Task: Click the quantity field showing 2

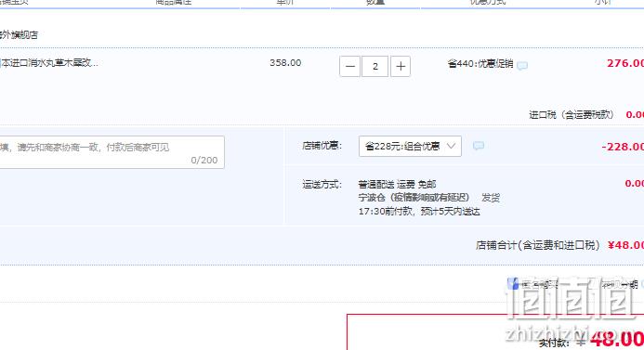Action: click(x=375, y=67)
